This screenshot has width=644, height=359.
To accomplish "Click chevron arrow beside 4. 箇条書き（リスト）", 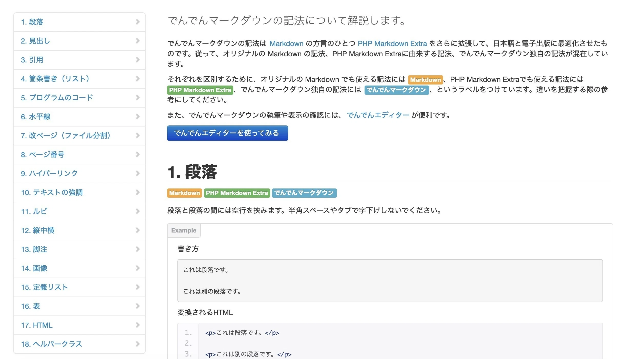I will coord(138,79).
